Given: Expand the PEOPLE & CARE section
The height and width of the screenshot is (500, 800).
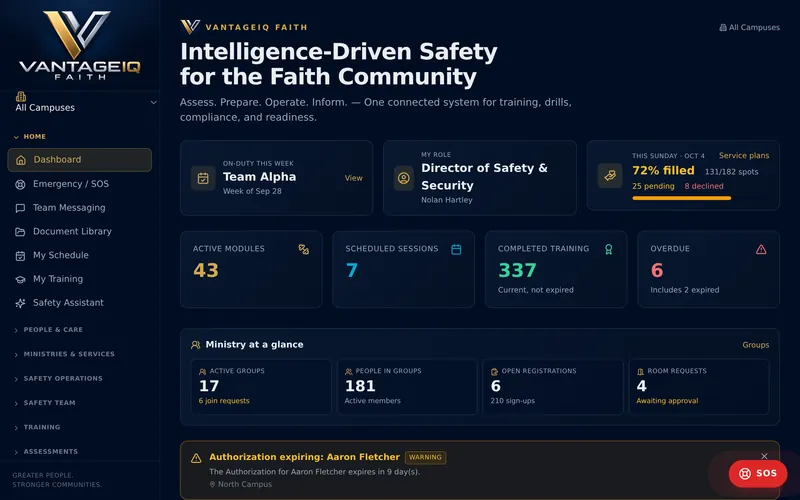Looking at the screenshot, I should (48, 330).
